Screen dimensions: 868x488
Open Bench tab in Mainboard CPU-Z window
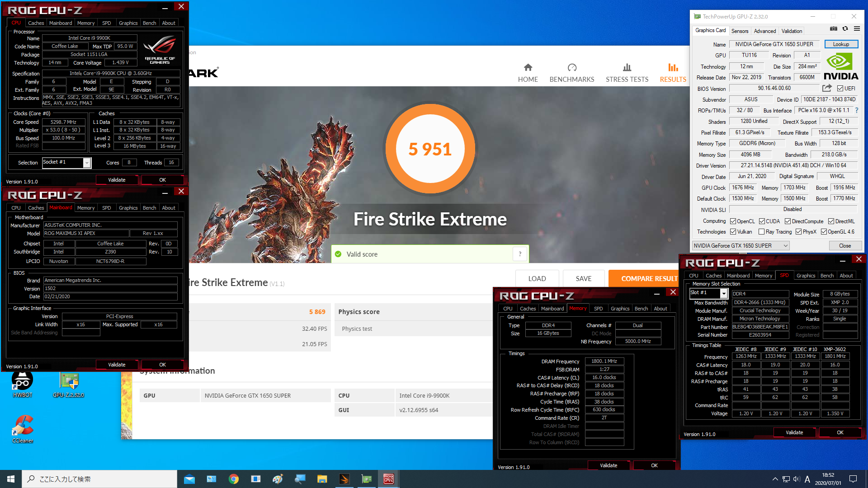point(149,208)
